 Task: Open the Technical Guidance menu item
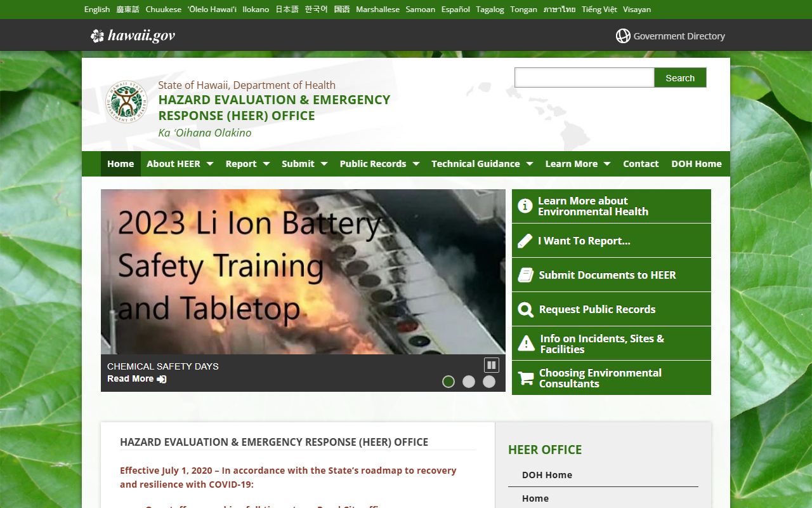point(476,164)
